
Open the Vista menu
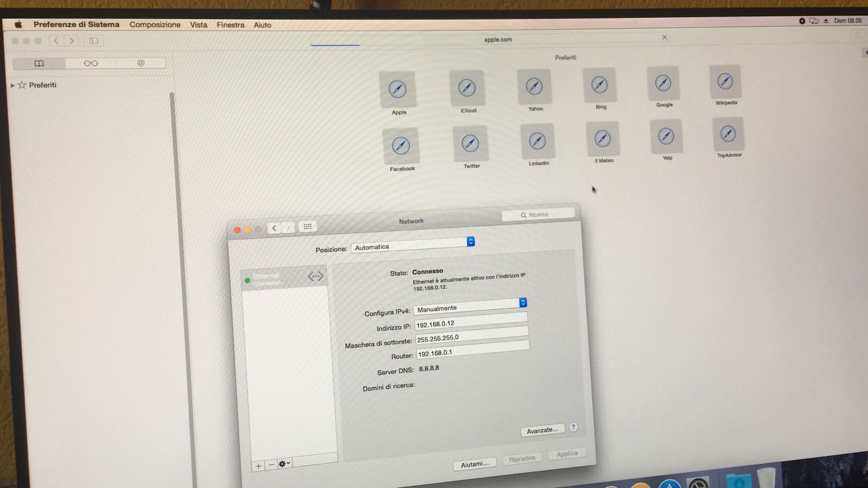point(199,25)
